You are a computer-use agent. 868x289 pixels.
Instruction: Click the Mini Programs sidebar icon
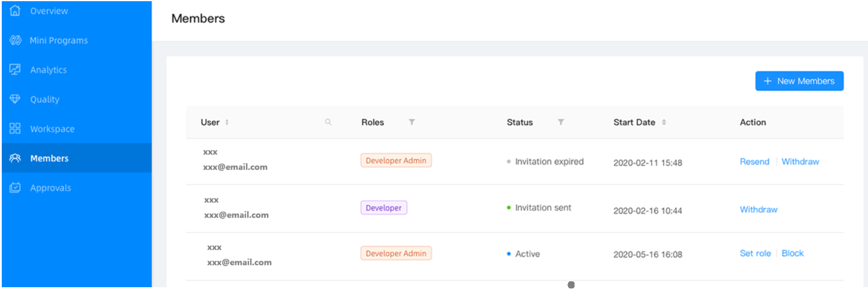15,40
